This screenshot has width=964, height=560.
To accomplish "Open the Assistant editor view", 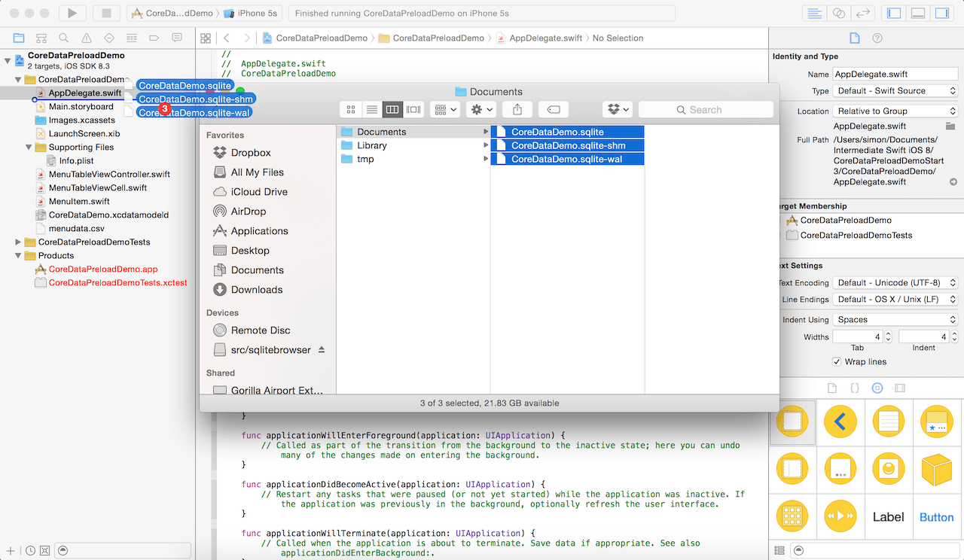I will point(838,14).
